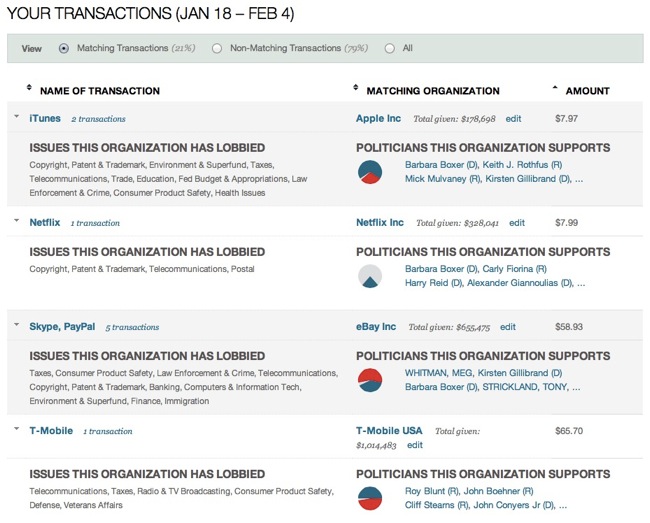This screenshot has height=523, width=650.
Task: Click 'Total given: $178,698' text
Action: (x=454, y=119)
